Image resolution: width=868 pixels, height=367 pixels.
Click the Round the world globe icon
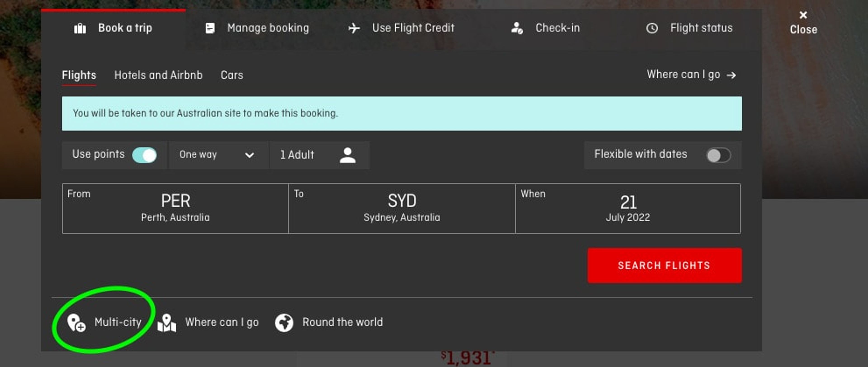pyautogui.click(x=284, y=323)
